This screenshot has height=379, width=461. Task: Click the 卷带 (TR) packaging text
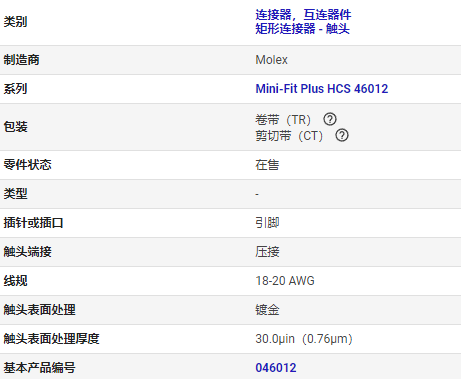pos(283,119)
